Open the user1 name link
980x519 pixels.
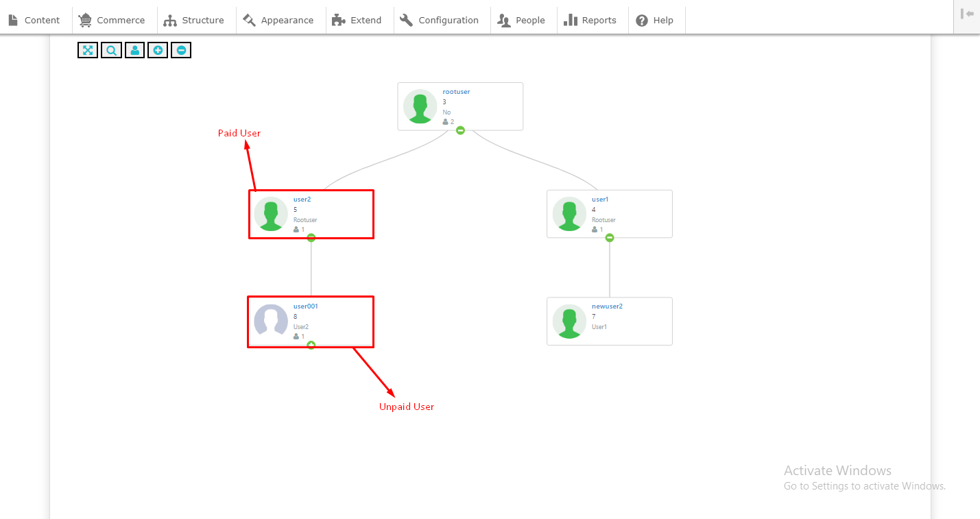[x=600, y=200]
